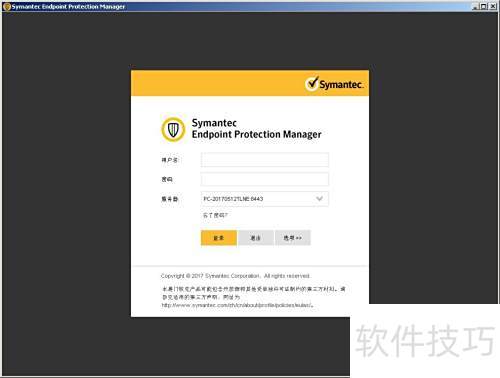Expand the server list using the chevron arrow

coord(319,199)
